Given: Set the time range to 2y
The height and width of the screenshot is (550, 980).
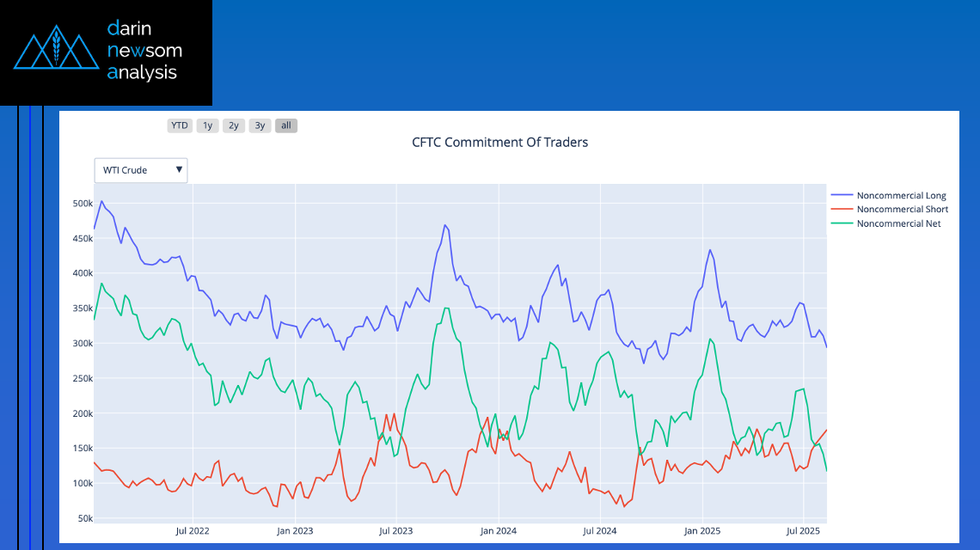Looking at the screenshot, I should 233,125.
